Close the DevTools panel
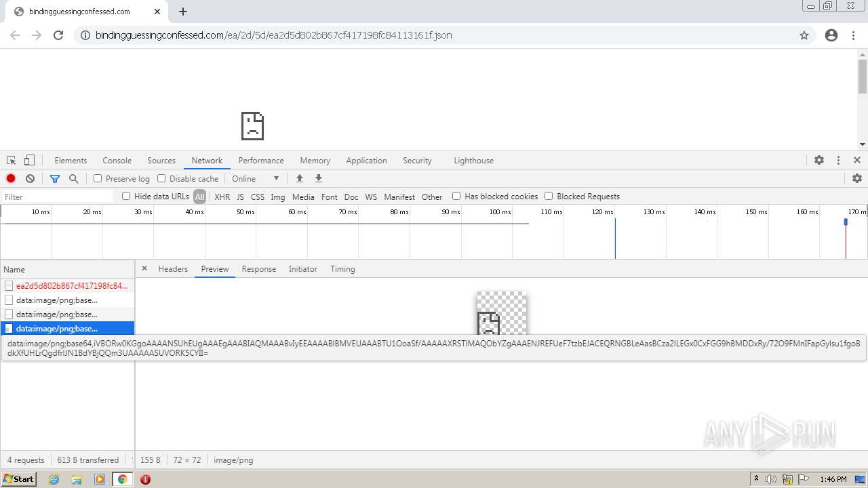Screen dimensions: 868x488 click(x=857, y=160)
